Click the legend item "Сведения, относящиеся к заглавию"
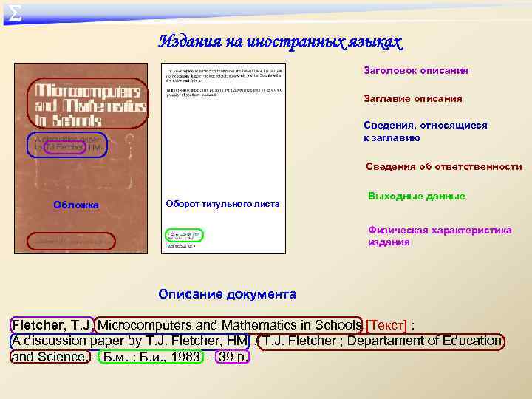The height and width of the screenshot is (399, 532). (x=425, y=132)
